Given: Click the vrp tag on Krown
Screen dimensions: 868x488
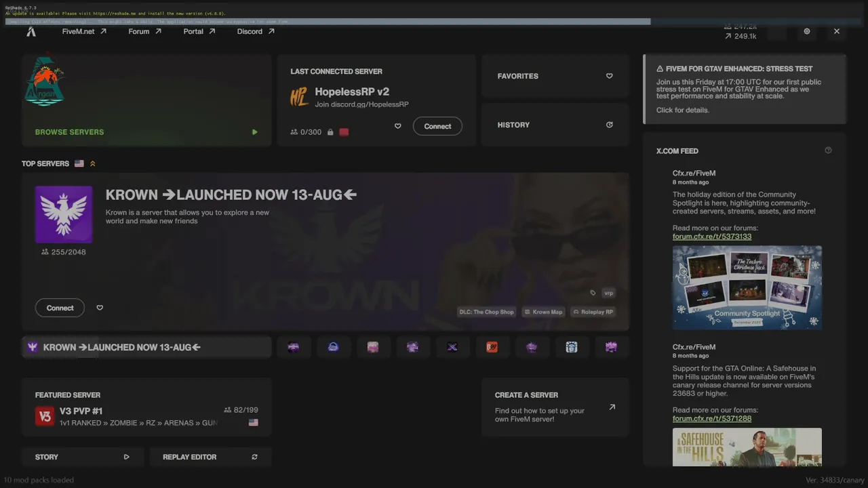Looking at the screenshot, I should coord(608,293).
